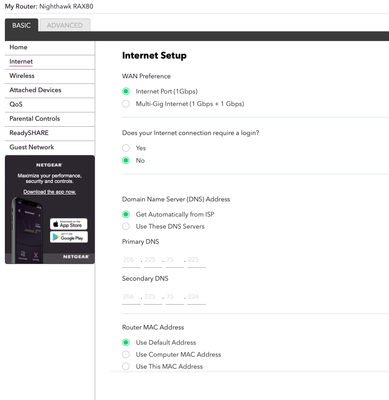Click the NETGEAR logo atop the ad
Image resolution: width=389 pixels, height=400 pixels.
point(49,165)
